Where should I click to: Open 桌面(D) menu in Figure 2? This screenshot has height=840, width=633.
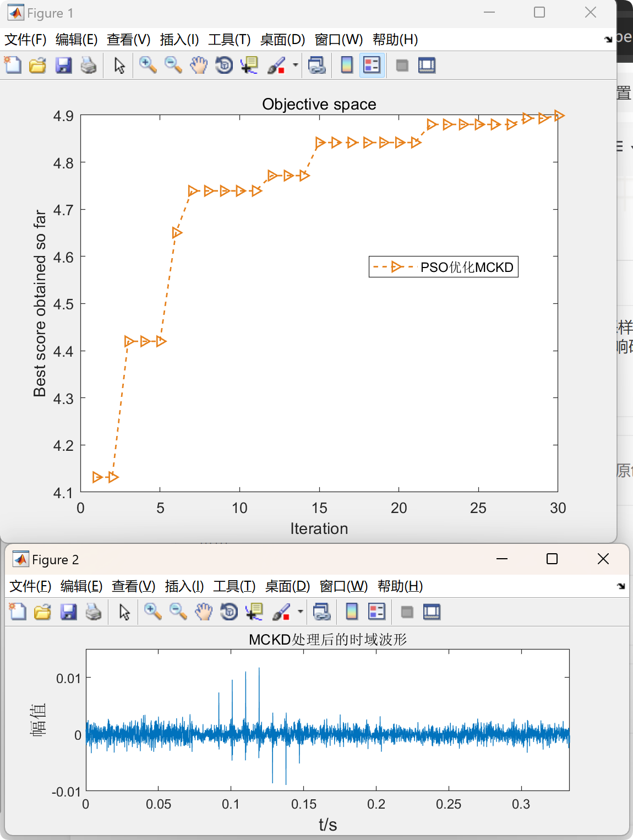tap(287, 586)
